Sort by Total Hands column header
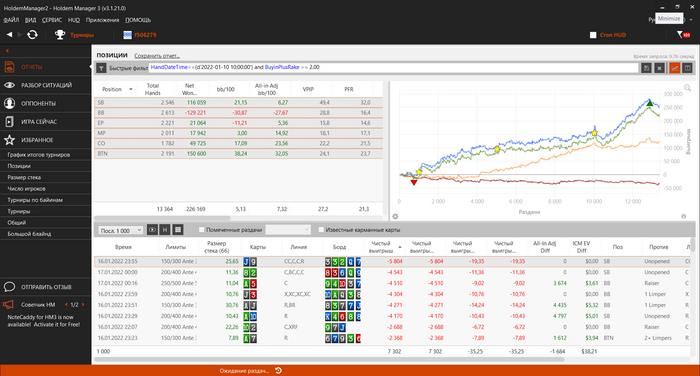 (153, 89)
